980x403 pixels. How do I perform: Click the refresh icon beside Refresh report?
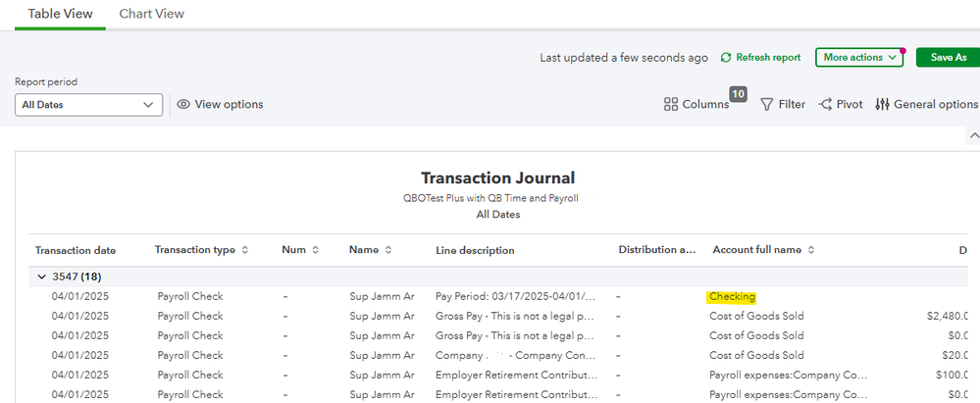coord(726,58)
